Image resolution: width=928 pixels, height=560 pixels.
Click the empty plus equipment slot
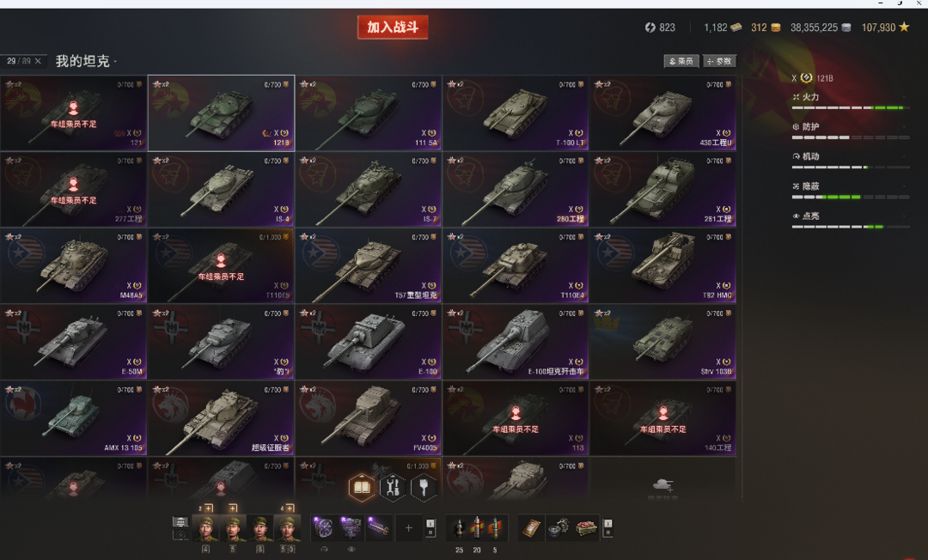408,527
